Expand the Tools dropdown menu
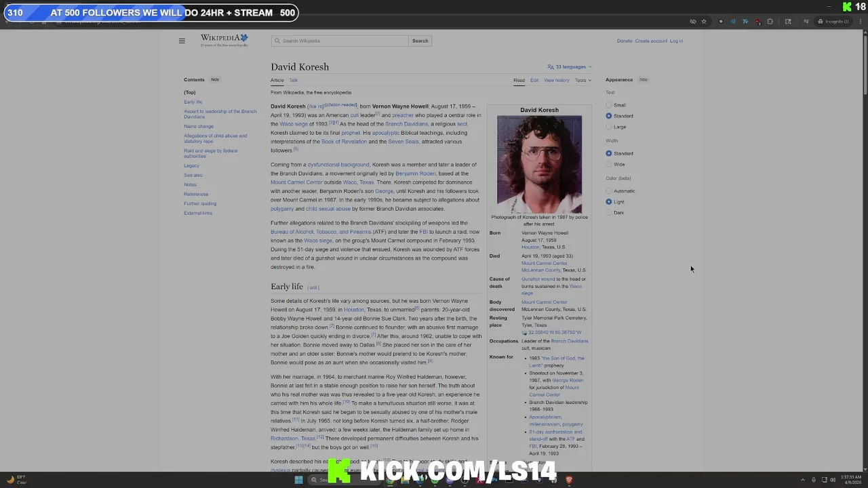The height and width of the screenshot is (488, 868). [583, 80]
